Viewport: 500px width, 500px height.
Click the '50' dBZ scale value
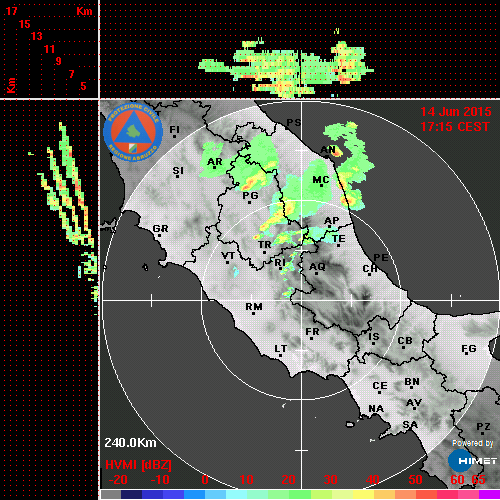click(x=415, y=480)
